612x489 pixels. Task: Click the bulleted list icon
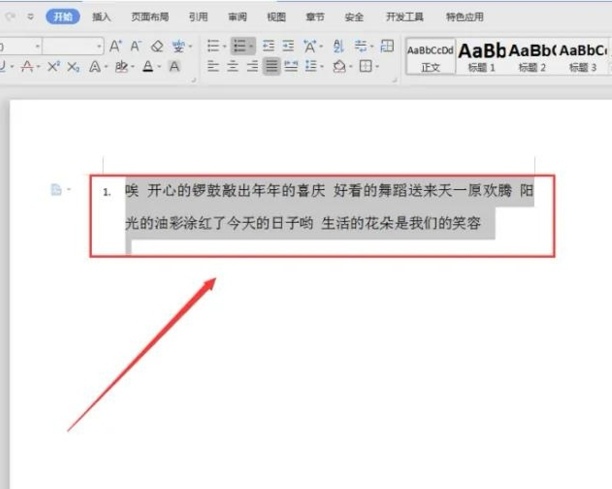click(x=213, y=46)
